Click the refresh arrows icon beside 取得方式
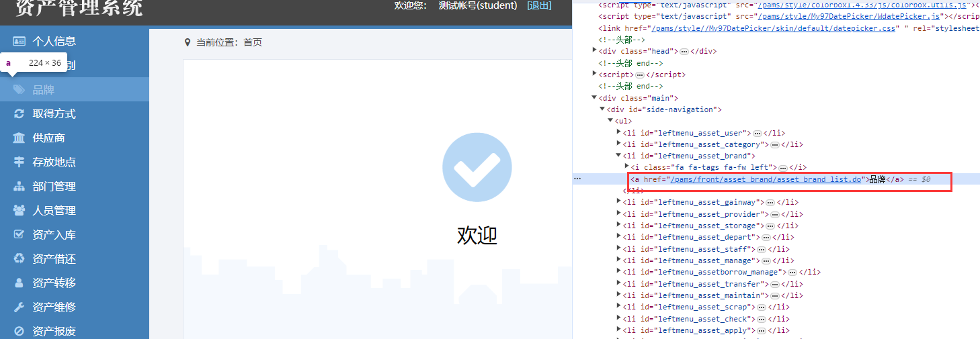Image resolution: width=980 pixels, height=339 pixels. tap(19, 113)
